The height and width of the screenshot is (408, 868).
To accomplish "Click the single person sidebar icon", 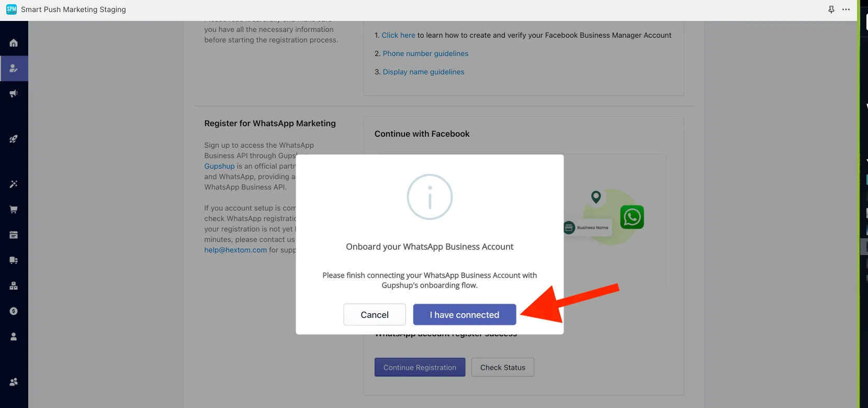I will tap(14, 336).
